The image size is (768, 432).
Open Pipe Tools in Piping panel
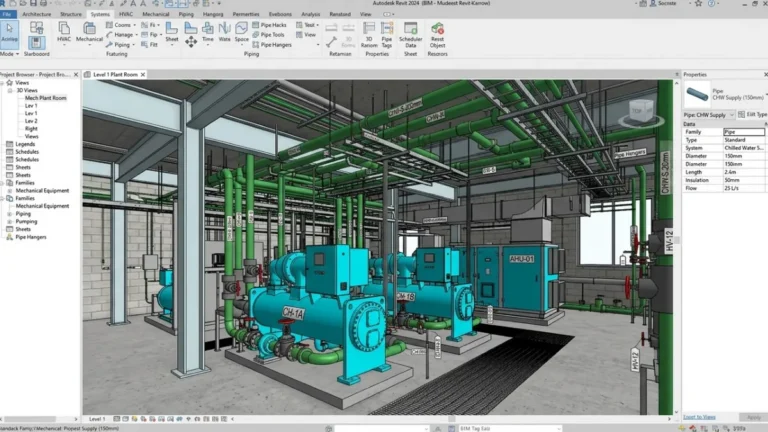[x=268, y=35]
